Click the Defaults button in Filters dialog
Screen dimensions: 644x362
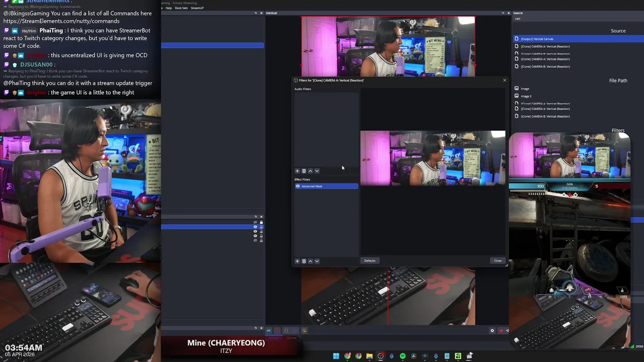(370, 260)
